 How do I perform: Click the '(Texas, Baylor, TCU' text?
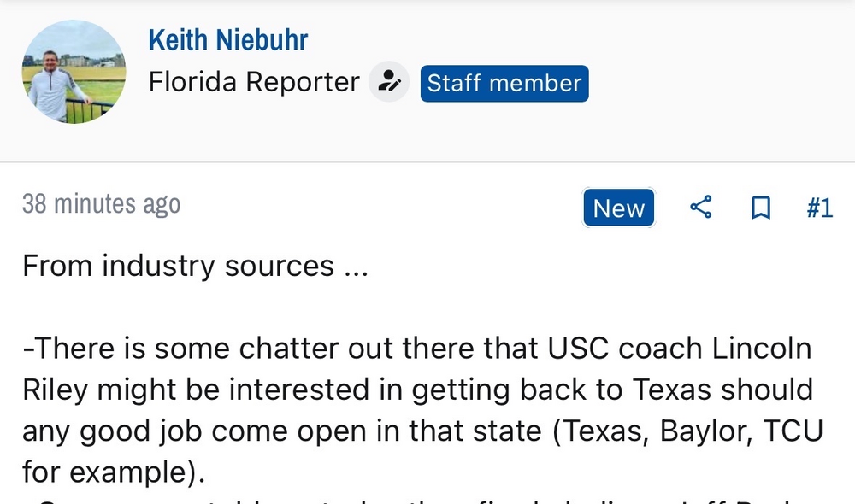687,430
